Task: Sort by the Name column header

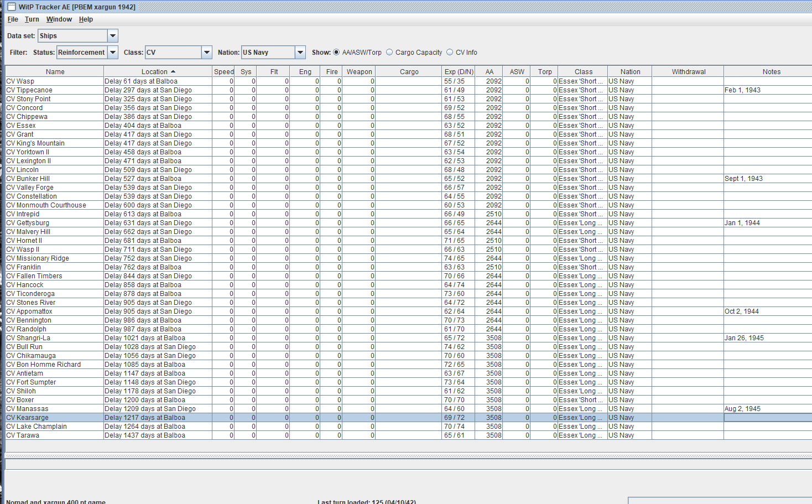Action: (55, 72)
